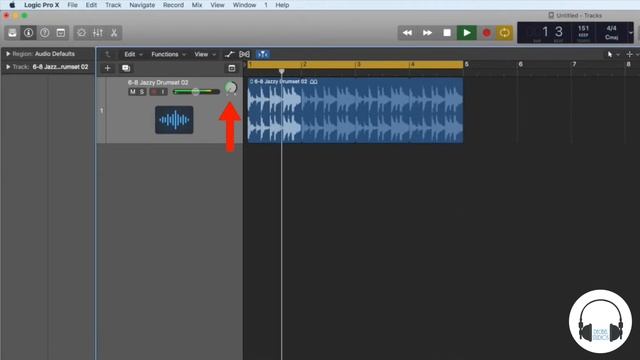Open Quick Help question mark button

[x=44, y=33]
